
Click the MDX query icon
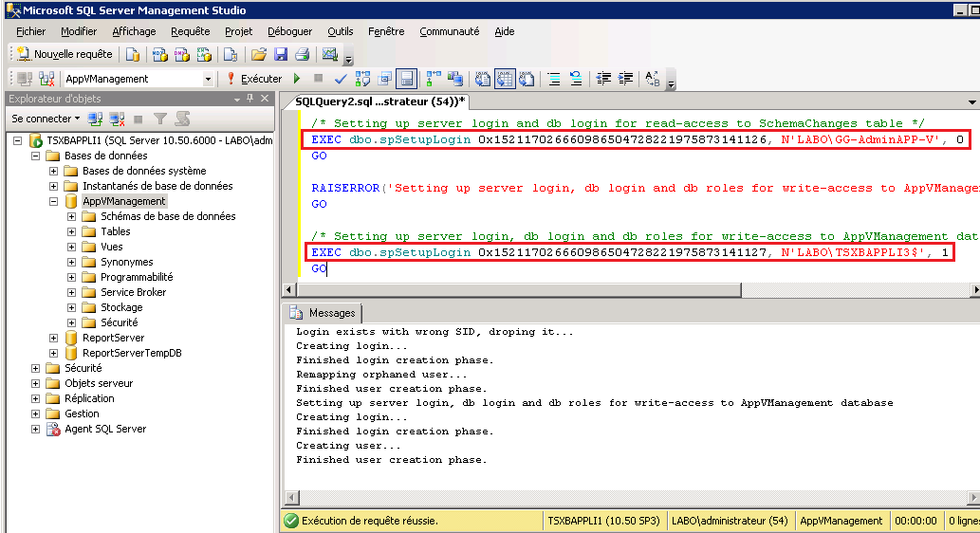click(160, 54)
